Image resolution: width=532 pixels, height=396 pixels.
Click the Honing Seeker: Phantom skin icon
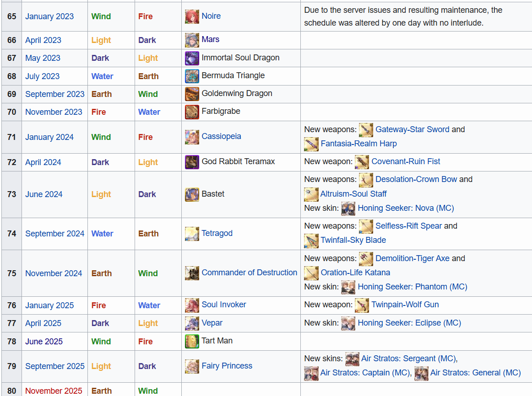coord(348,288)
